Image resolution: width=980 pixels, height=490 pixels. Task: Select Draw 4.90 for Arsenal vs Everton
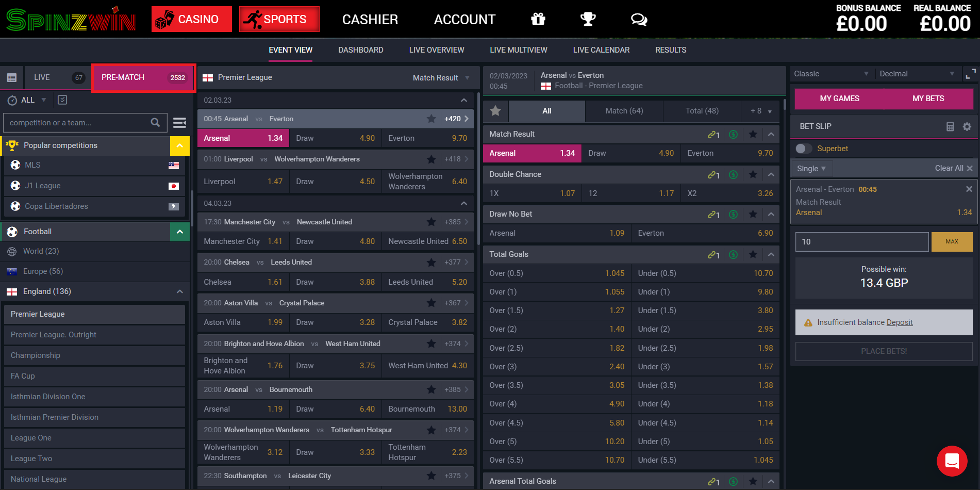pyautogui.click(x=335, y=138)
